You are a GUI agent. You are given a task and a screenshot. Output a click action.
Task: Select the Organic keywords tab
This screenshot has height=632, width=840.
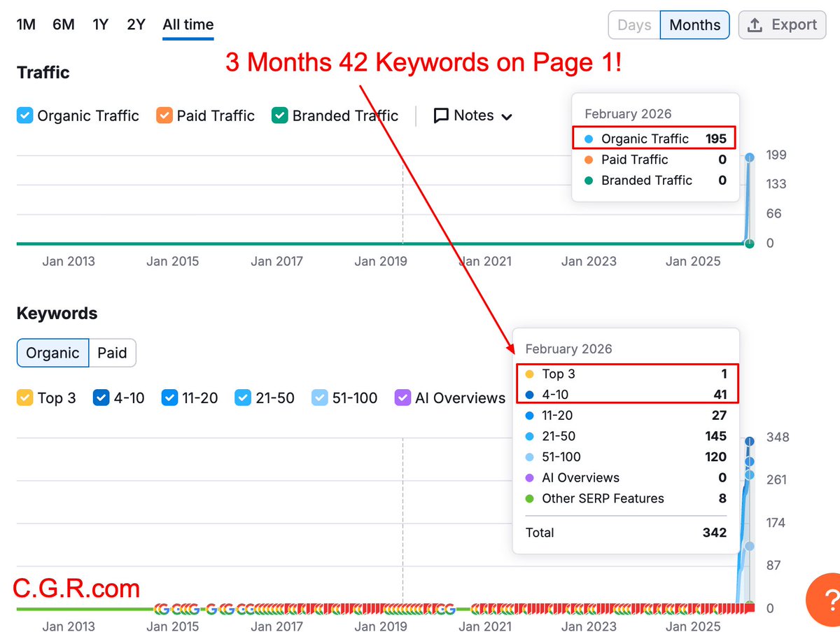pyautogui.click(x=52, y=353)
